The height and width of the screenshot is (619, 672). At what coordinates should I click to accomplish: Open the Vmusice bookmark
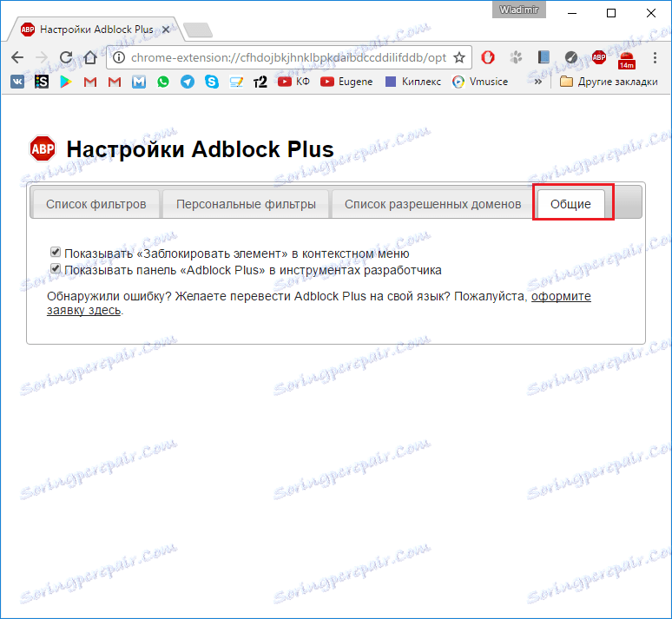coord(480,82)
